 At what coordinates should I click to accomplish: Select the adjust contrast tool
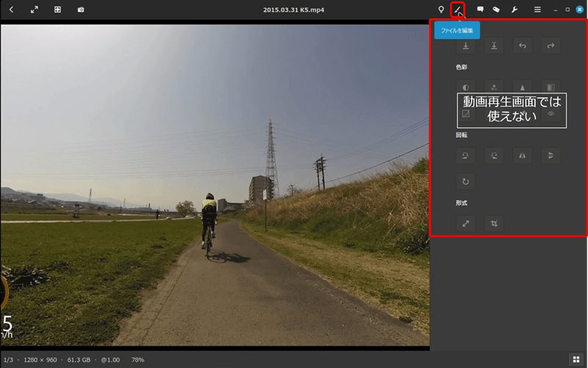click(x=466, y=87)
